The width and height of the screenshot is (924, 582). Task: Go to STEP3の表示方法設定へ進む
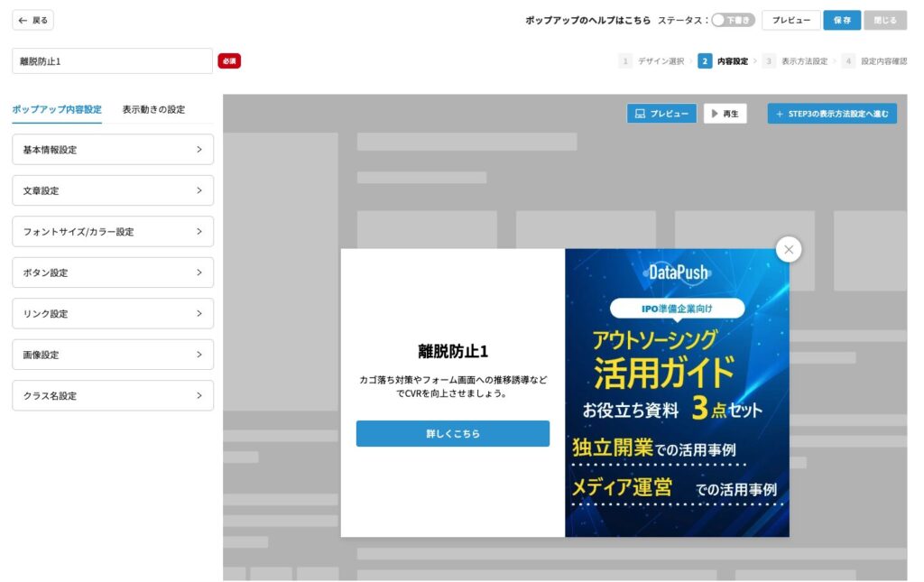[832, 114]
